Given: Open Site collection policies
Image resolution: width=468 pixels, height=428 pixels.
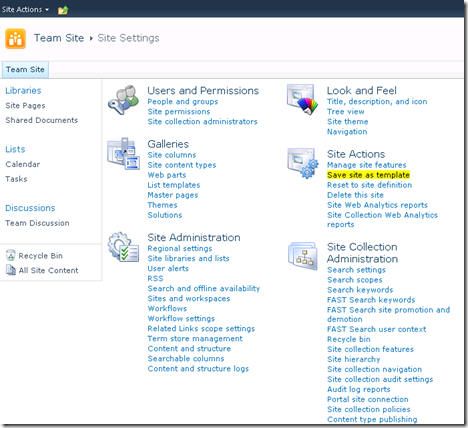Looking at the screenshot, I should [369, 409].
